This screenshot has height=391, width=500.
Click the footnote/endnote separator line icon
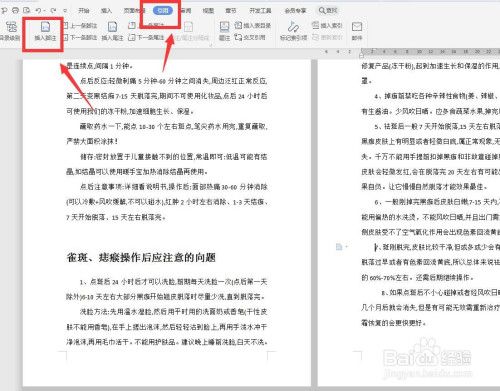[188, 27]
